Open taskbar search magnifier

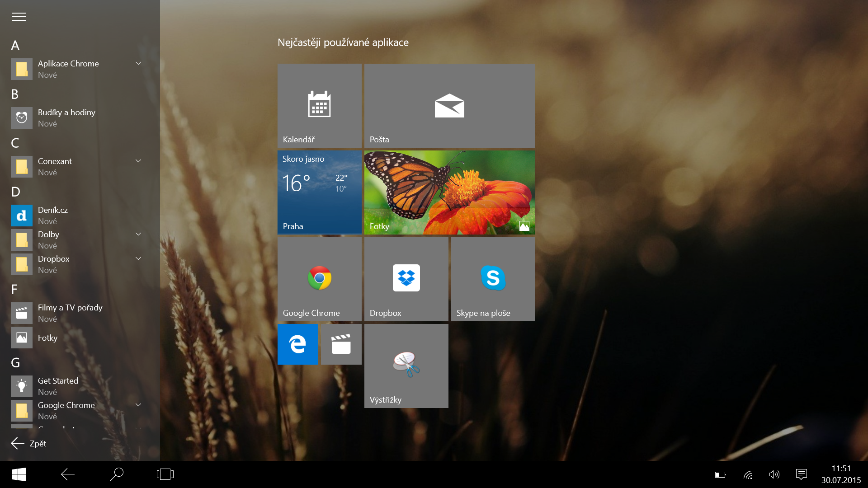point(116,474)
